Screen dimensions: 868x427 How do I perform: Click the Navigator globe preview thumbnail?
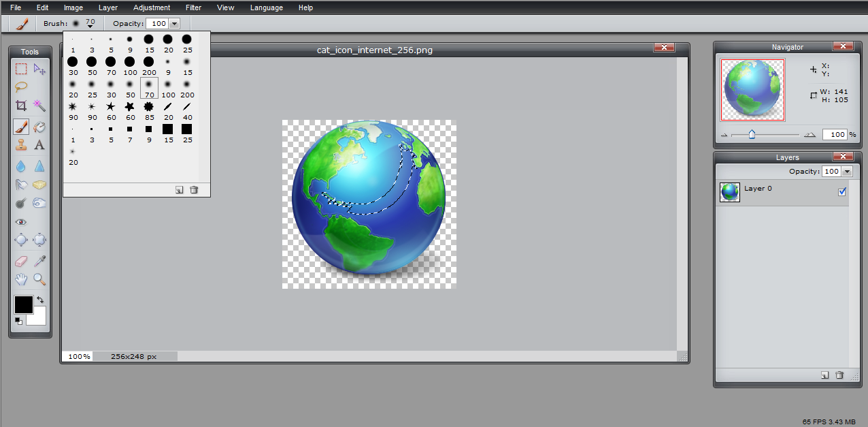[x=752, y=90]
